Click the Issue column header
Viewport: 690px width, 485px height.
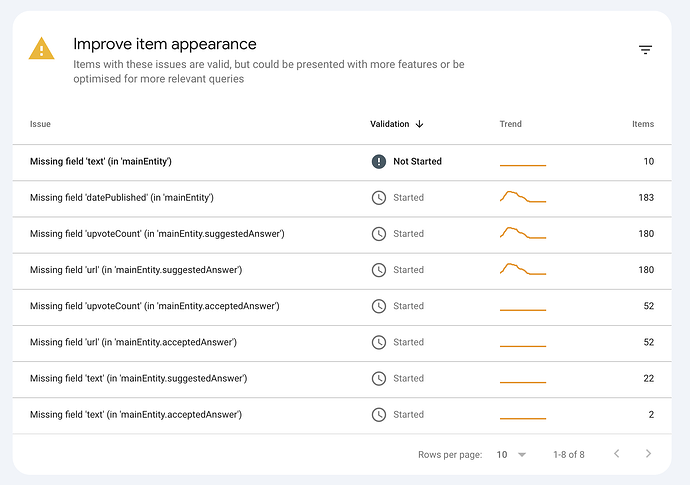point(40,124)
